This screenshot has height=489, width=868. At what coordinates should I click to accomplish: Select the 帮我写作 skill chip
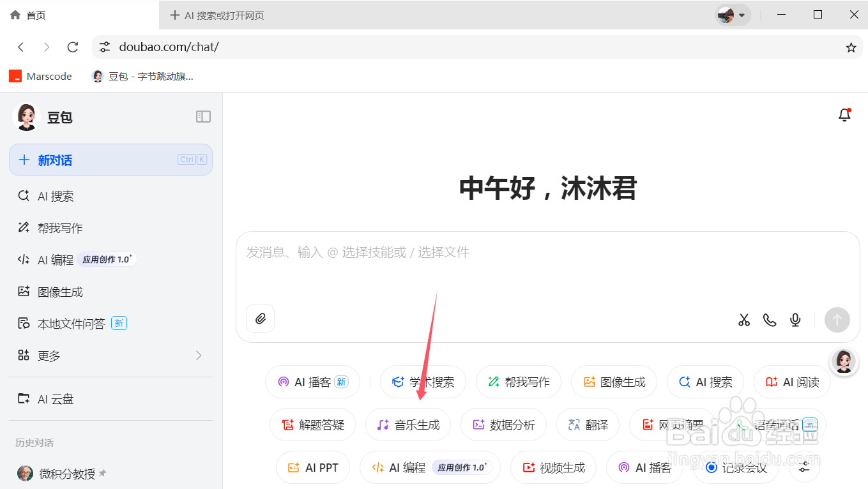tap(518, 382)
